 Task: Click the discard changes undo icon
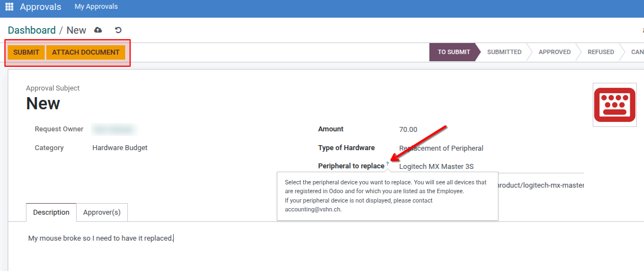(117, 30)
